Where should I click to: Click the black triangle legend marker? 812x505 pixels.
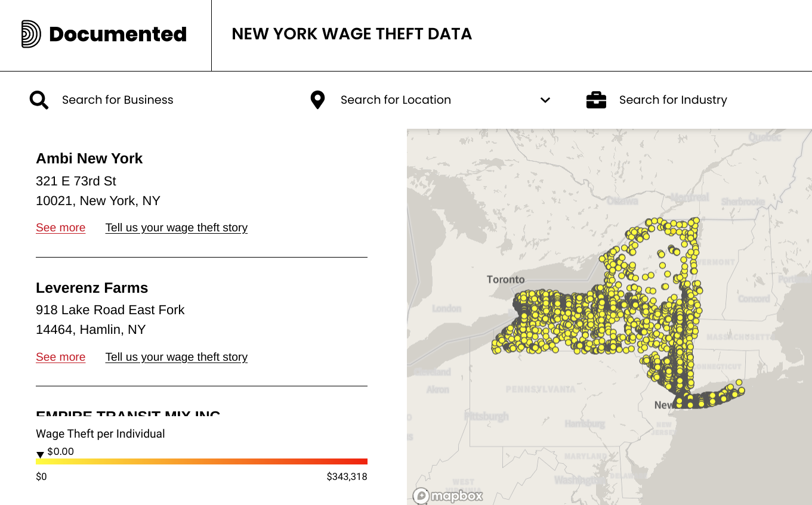40,456
